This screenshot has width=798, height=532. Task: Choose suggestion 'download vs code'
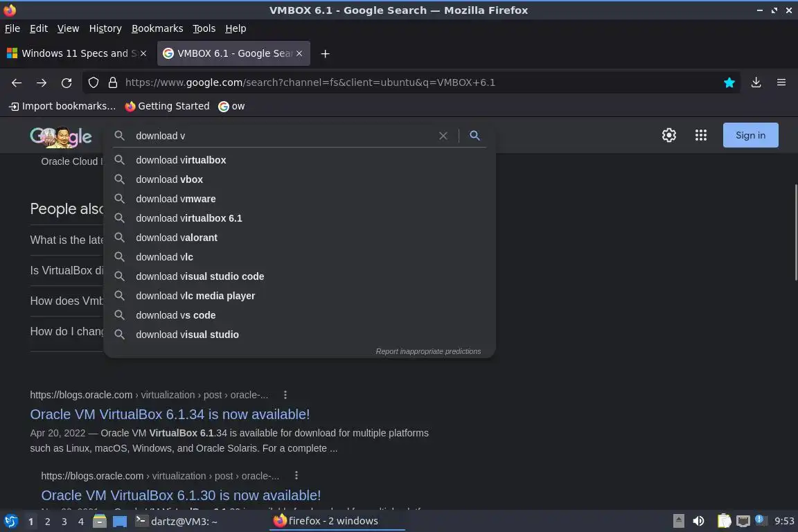click(299, 315)
